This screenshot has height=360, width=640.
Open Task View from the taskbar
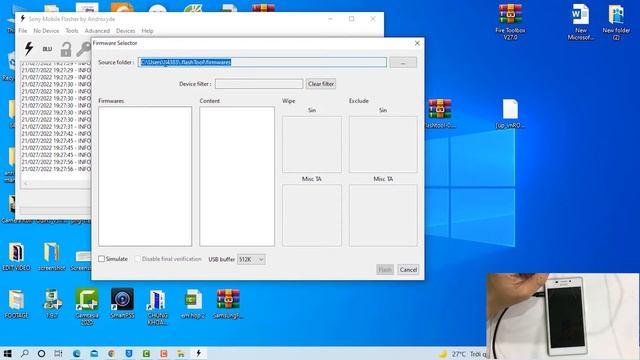click(58, 353)
